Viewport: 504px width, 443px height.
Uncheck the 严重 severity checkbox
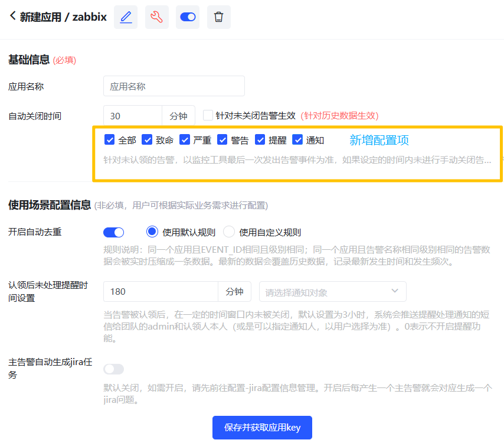(185, 140)
